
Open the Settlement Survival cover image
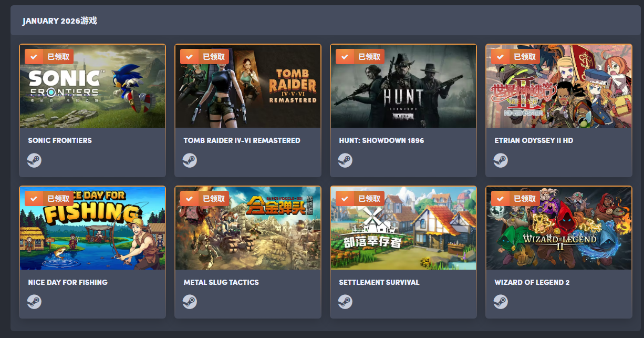[403, 228]
